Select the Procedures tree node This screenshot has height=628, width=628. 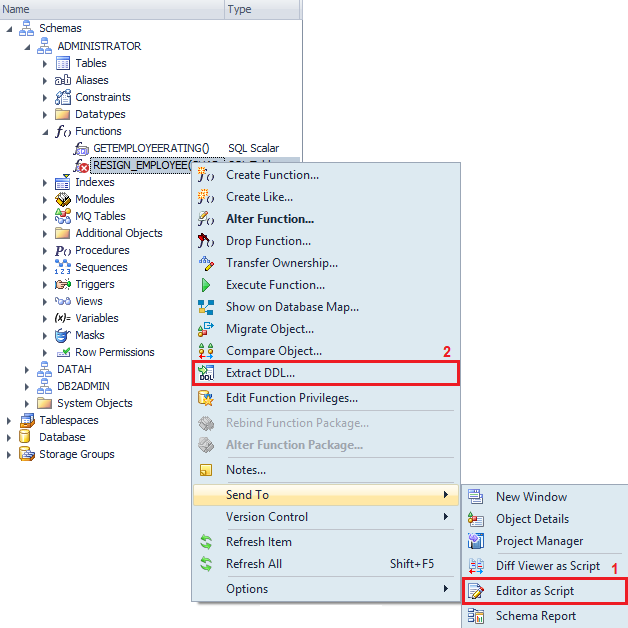coord(102,250)
